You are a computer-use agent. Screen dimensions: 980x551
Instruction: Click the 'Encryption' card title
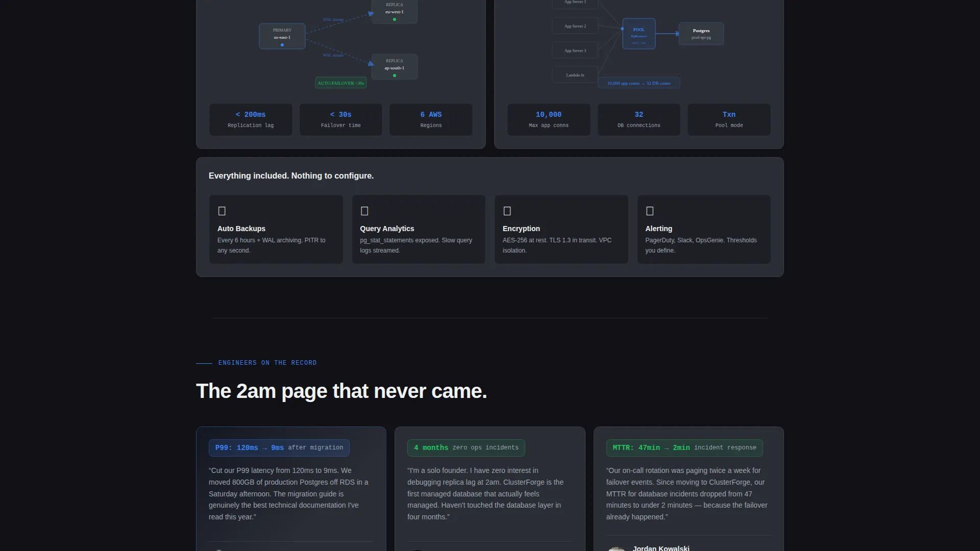click(x=521, y=229)
